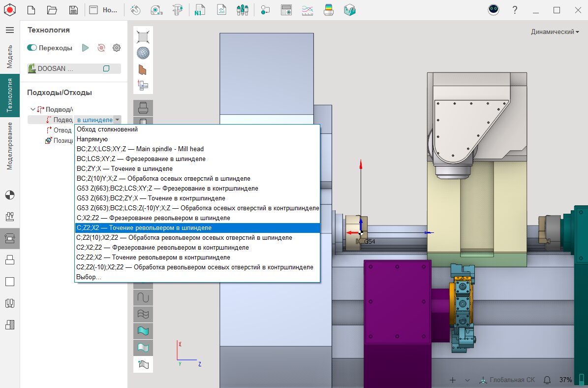Screen dimensions: 588x388
Task: Click the green run play button
Action: pos(85,48)
